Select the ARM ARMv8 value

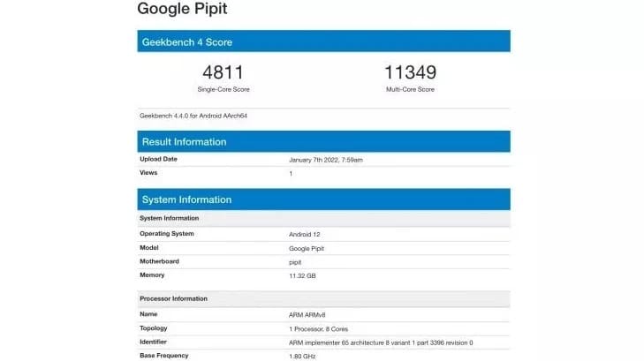(x=307, y=315)
